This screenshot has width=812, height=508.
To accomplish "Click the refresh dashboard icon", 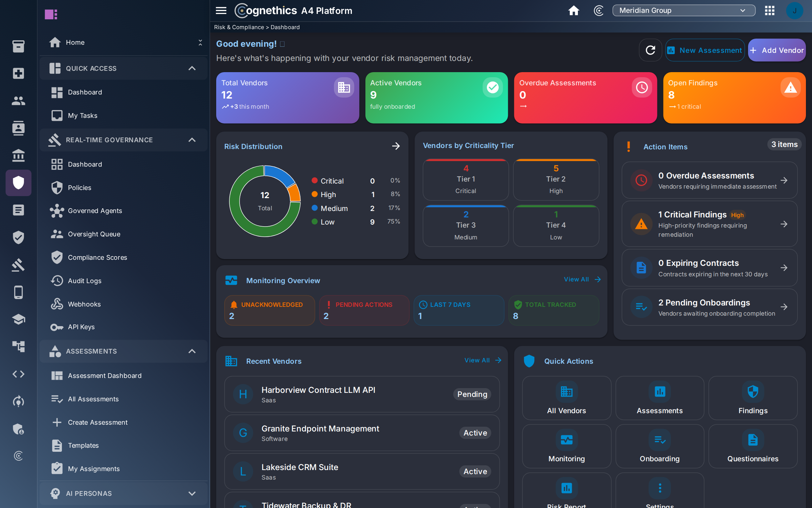I will [650, 50].
